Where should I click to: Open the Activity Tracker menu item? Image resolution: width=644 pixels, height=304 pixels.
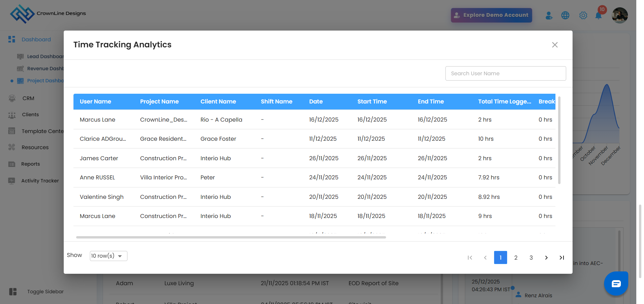40,181
